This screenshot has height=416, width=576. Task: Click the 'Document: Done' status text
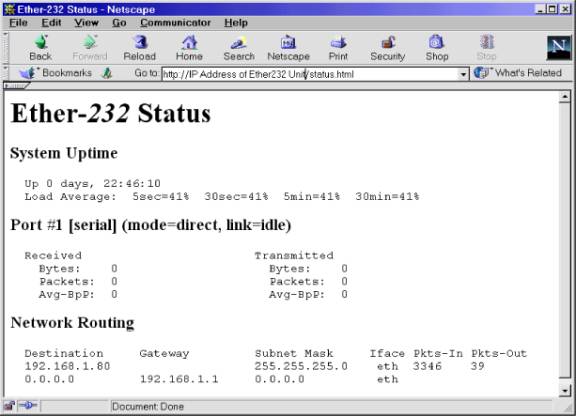(148, 406)
